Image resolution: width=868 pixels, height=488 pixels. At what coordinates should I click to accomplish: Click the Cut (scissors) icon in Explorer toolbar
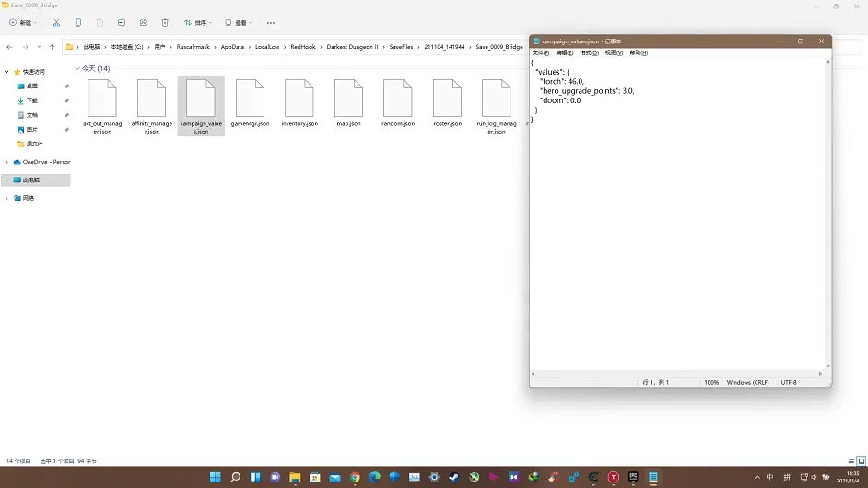(x=56, y=22)
